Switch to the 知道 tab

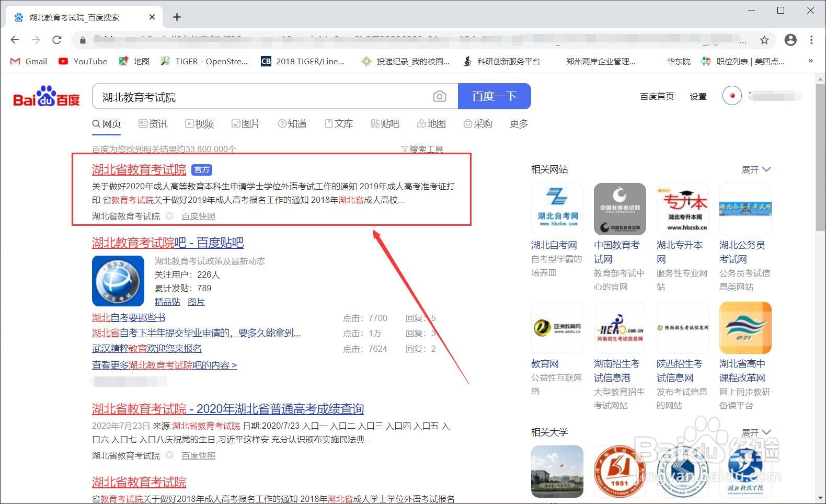pos(292,124)
